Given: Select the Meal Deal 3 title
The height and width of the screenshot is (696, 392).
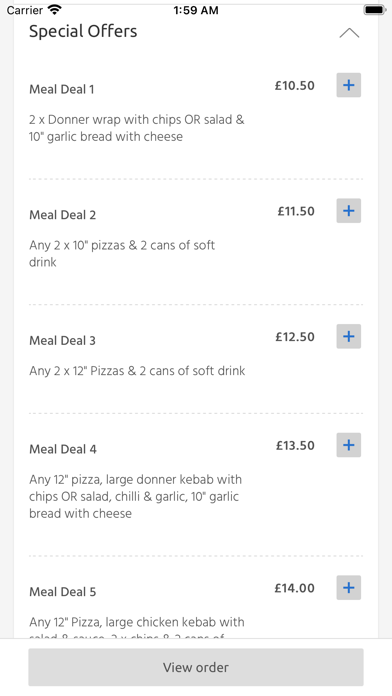Looking at the screenshot, I should point(63,340).
